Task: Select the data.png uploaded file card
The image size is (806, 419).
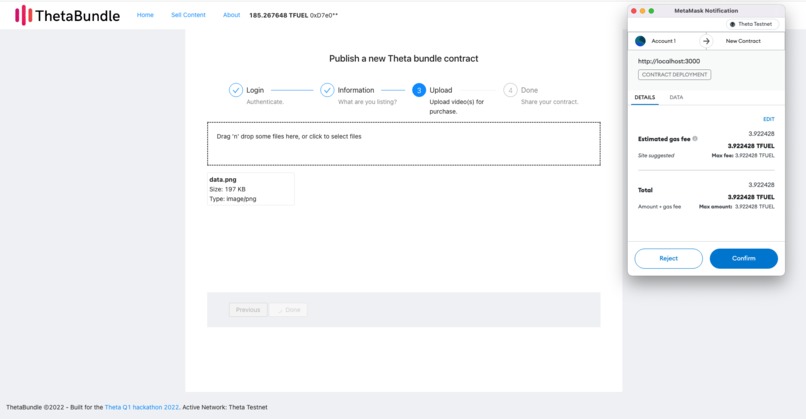Action: 251,189
